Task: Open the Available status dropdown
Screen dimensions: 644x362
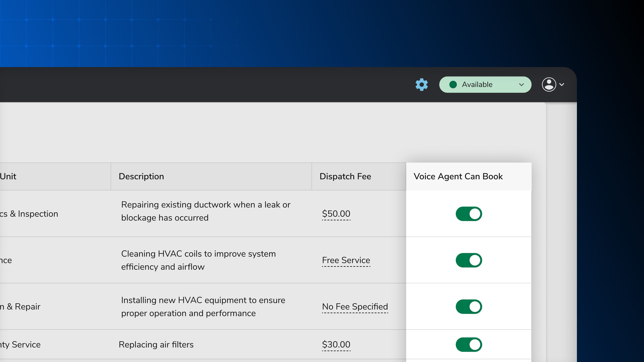Action: point(485,85)
